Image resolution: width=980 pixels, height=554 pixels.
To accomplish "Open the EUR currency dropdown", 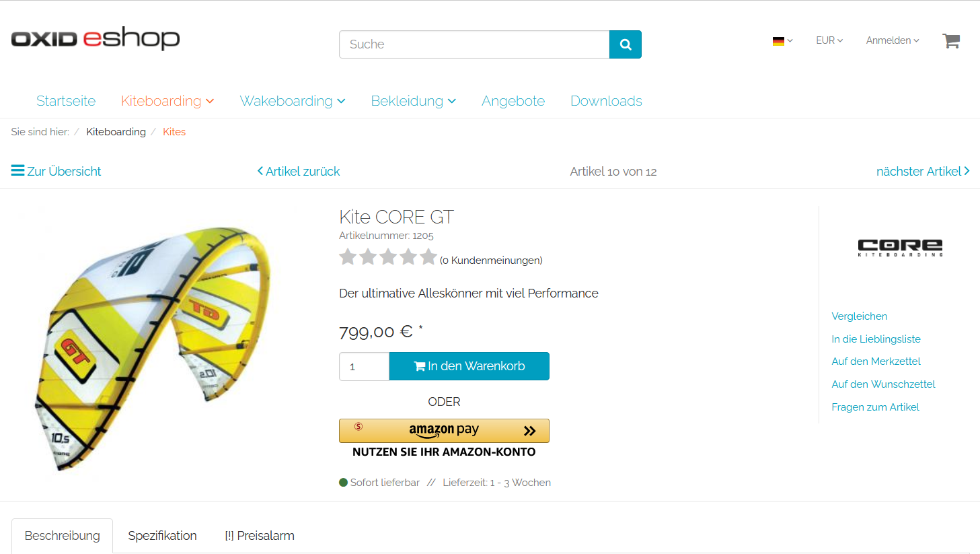I will pyautogui.click(x=829, y=40).
